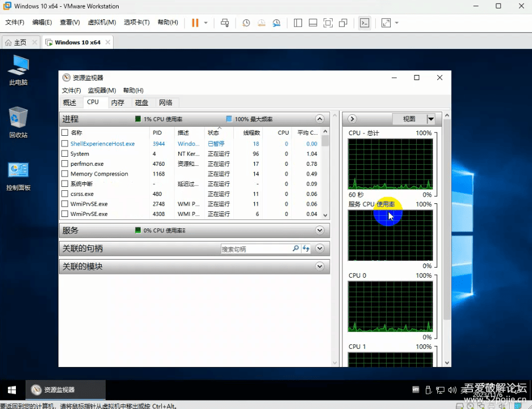Viewport: 532px width, 409px height.
Task: Enter full screen mode for the VM
Action: point(328,23)
